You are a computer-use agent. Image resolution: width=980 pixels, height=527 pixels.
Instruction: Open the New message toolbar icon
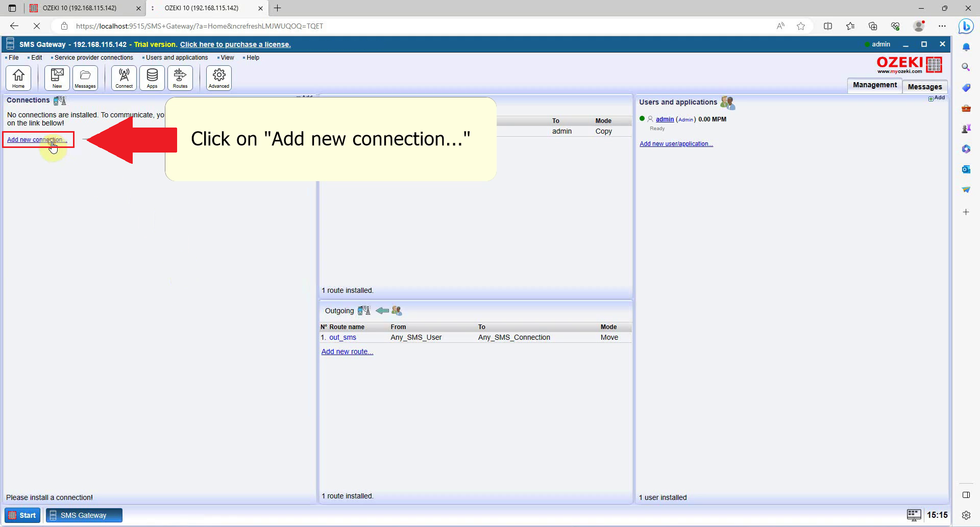coord(57,78)
